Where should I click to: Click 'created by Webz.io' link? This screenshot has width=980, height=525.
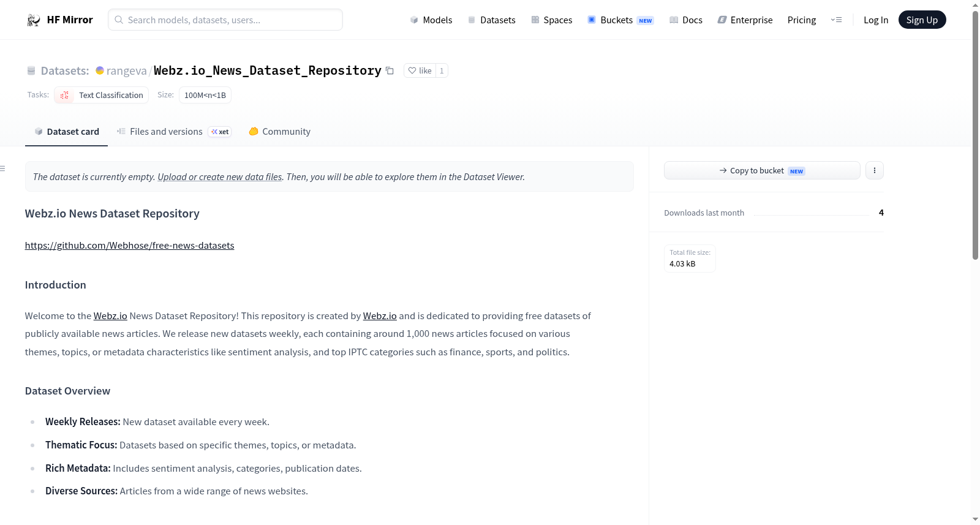coord(380,315)
